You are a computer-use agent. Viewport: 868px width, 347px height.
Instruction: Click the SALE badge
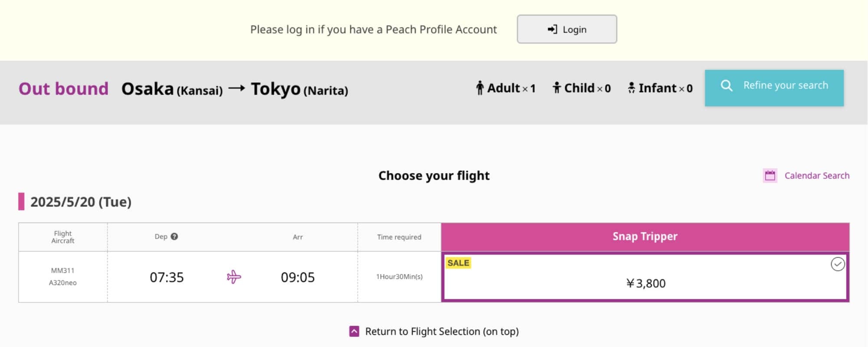click(x=458, y=263)
